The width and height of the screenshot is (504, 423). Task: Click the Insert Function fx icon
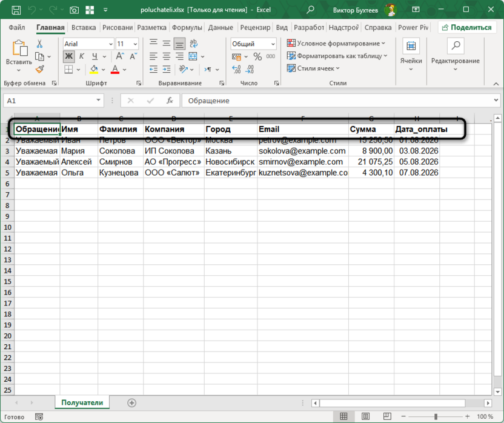pyautogui.click(x=170, y=101)
